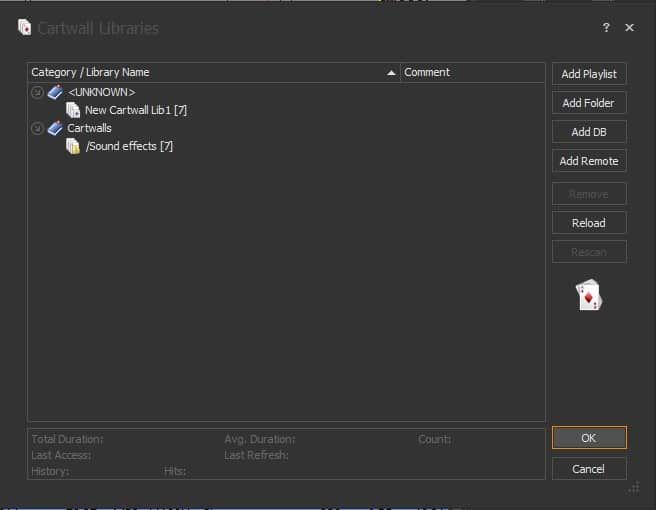This screenshot has height=510, width=656.
Task: Confirm the dialog with OK
Action: point(589,438)
